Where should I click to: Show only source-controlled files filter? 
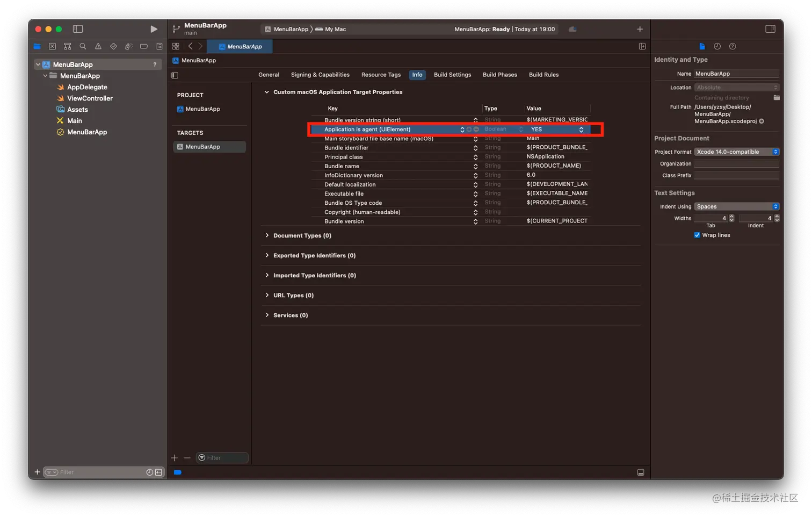(158, 472)
